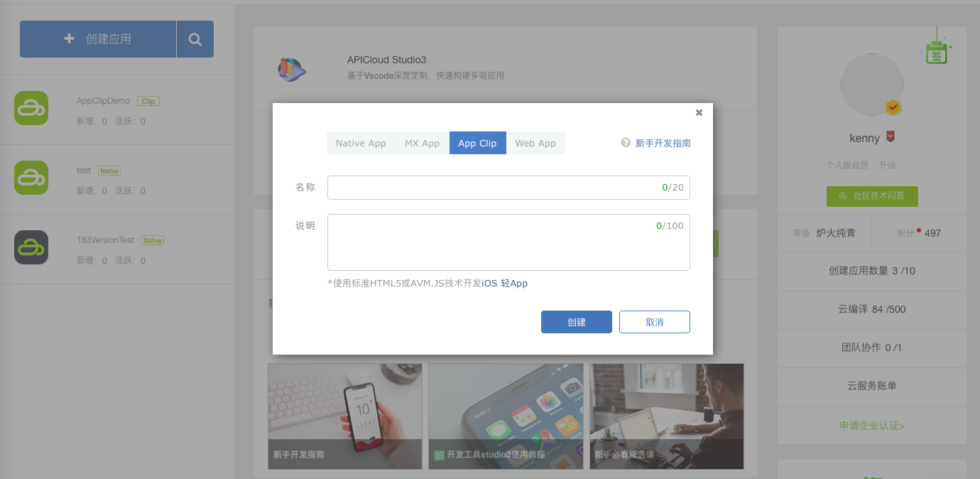980x479 pixels.
Task: Click the red badge next to kenny
Action: [890, 136]
